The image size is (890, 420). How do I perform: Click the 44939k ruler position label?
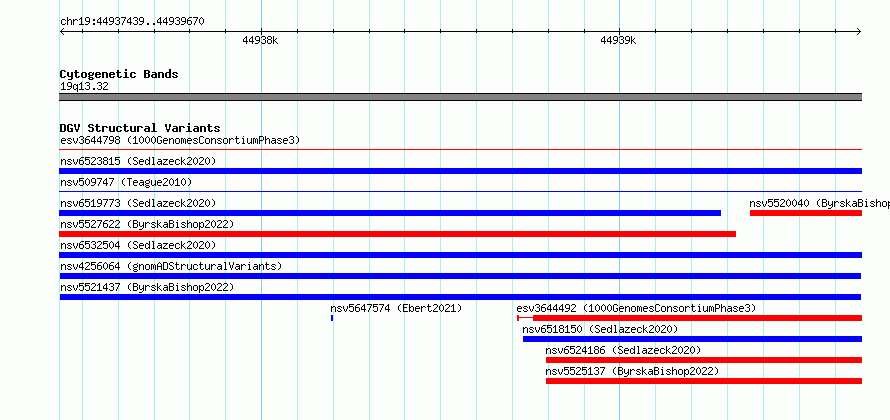click(618, 40)
